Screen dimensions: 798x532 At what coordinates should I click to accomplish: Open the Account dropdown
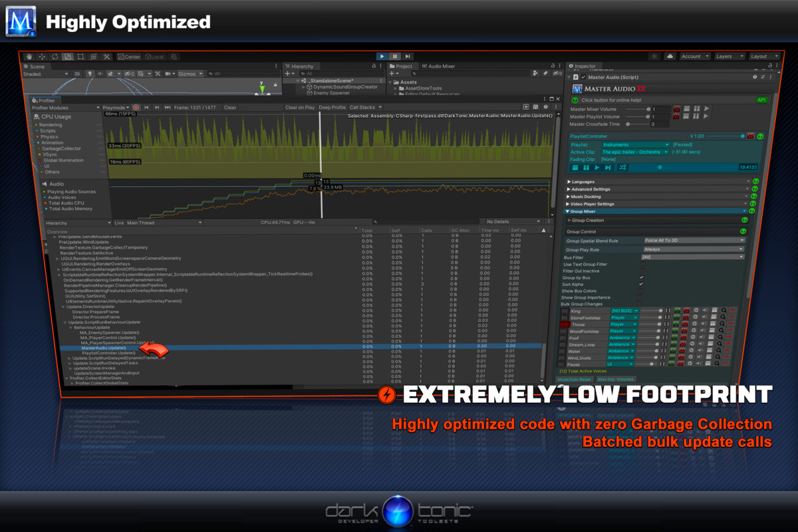694,57
